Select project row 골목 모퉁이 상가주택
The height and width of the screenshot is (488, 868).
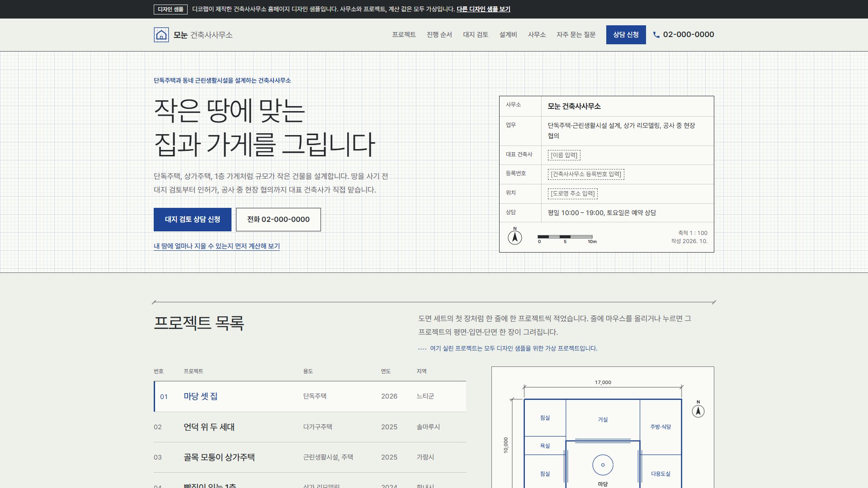(x=310, y=457)
